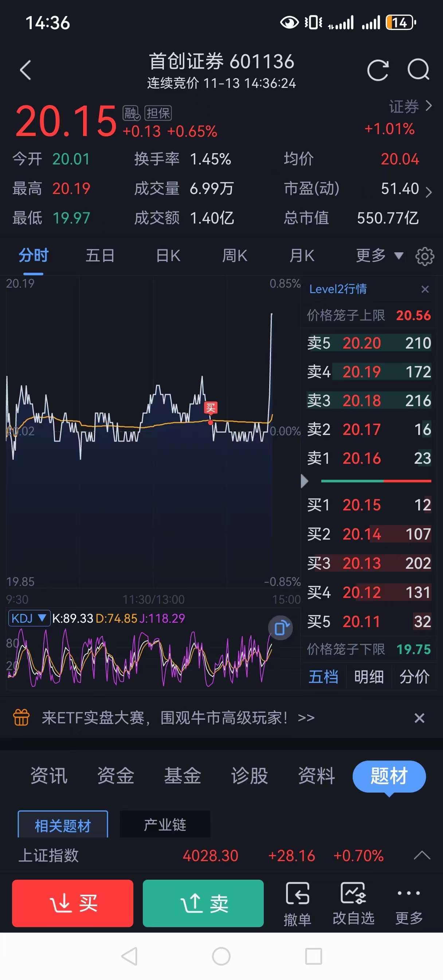Viewport: 443px width, 980px height.
Task: Open chart 更多 period dropdown
Action: pos(380,255)
